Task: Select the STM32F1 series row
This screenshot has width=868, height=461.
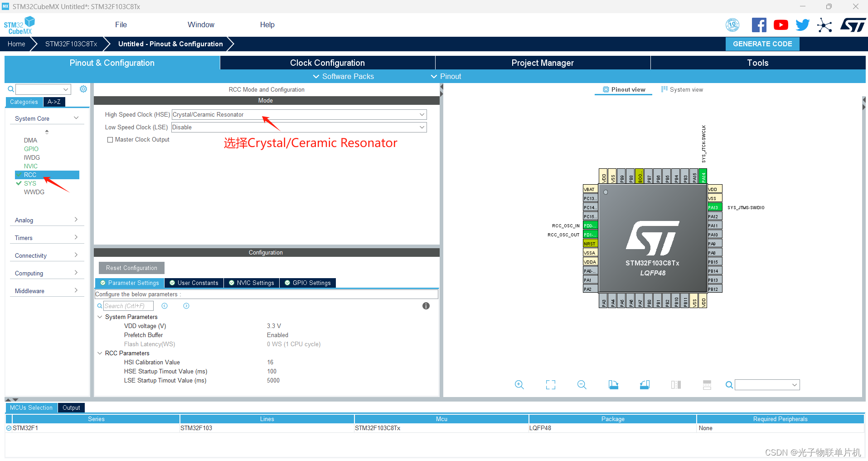Action: pos(434,428)
